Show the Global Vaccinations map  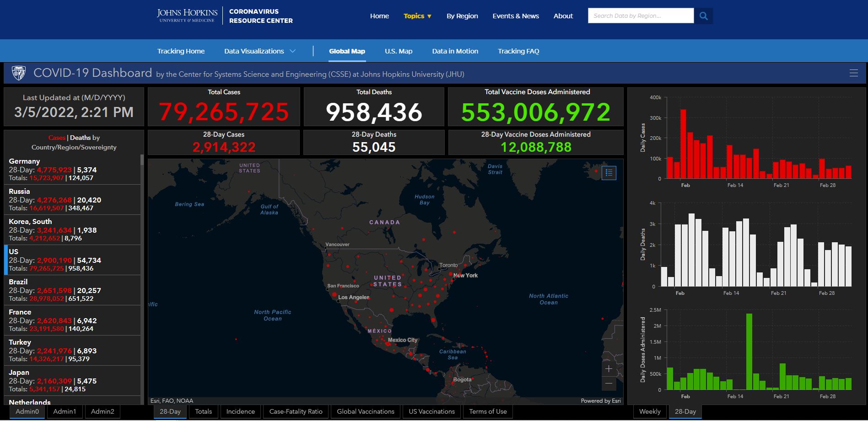[x=366, y=411]
